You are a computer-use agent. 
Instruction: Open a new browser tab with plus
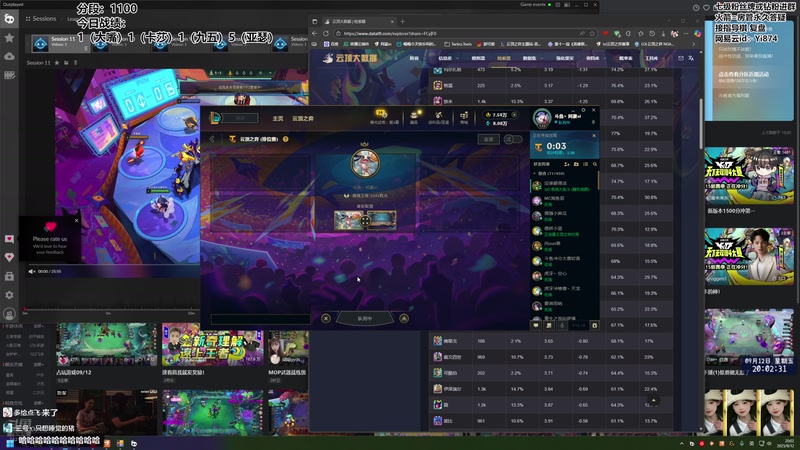[x=403, y=21]
